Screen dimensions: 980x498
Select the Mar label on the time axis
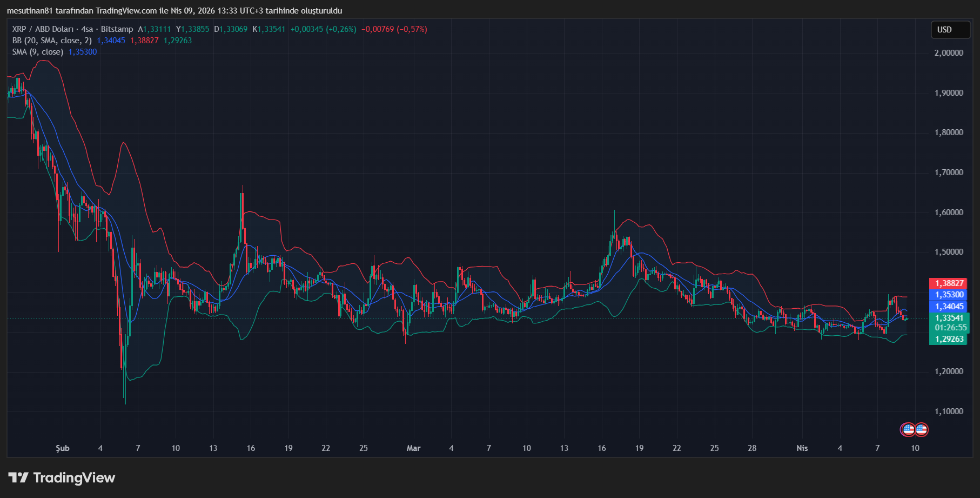pos(413,448)
